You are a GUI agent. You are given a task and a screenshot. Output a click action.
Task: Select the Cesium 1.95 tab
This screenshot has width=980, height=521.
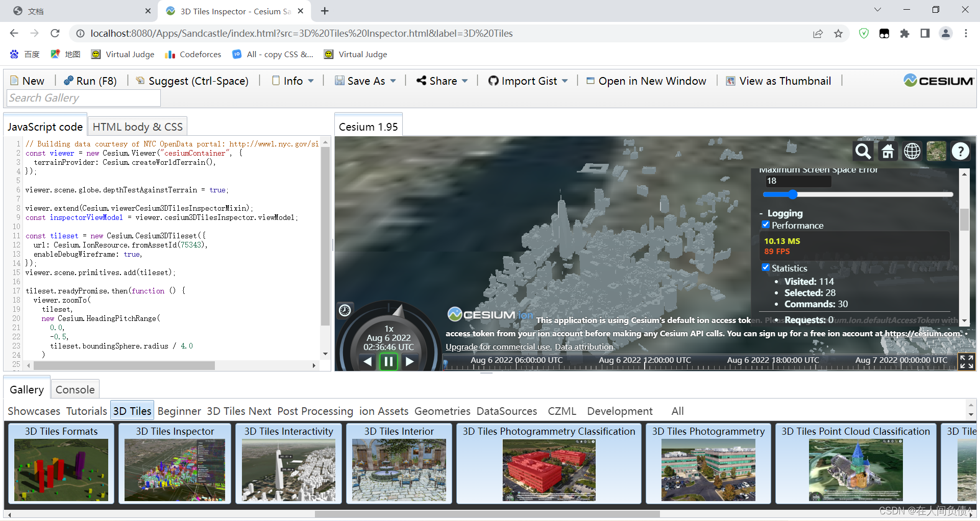[369, 127]
